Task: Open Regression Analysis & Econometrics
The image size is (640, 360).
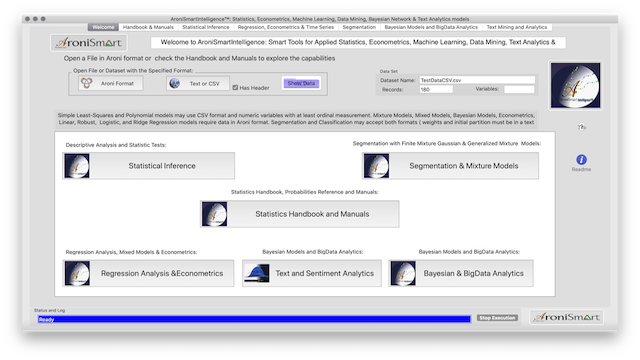Action: click(149, 273)
